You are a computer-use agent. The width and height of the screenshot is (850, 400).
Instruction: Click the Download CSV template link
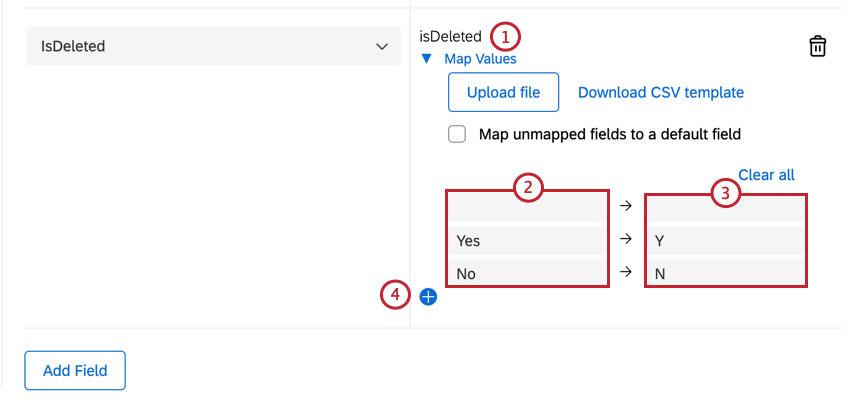coord(660,93)
